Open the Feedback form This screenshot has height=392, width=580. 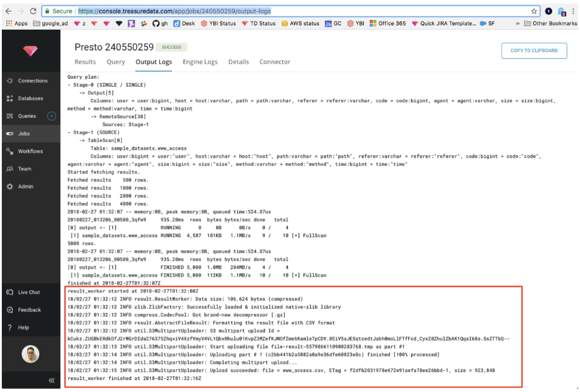(29, 309)
